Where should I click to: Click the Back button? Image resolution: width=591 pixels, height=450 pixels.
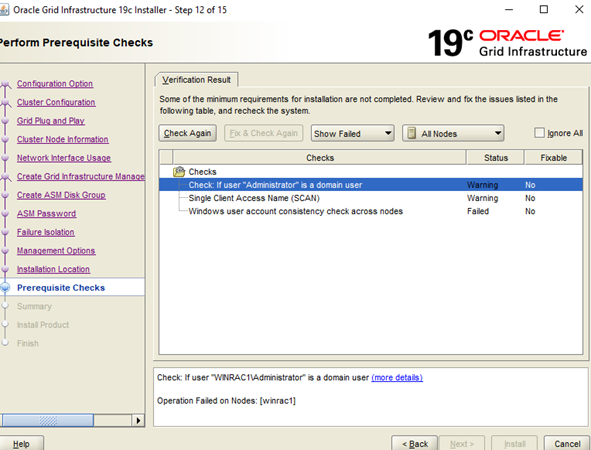(415, 444)
